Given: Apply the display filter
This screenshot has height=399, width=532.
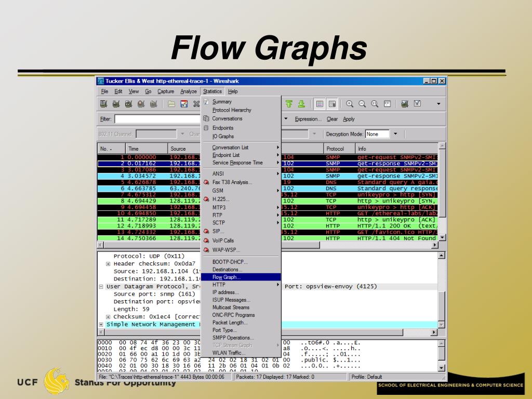Looking at the screenshot, I should tap(349, 119).
